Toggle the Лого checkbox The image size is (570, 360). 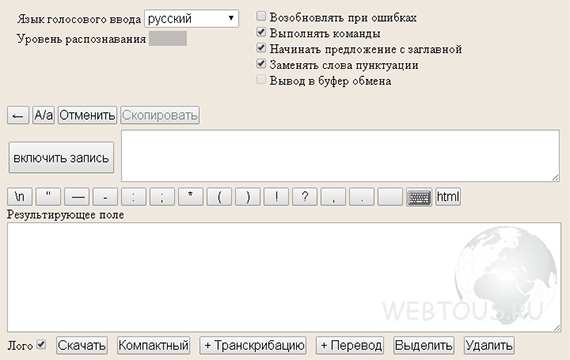pyautogui.click(x=41, y=344)
